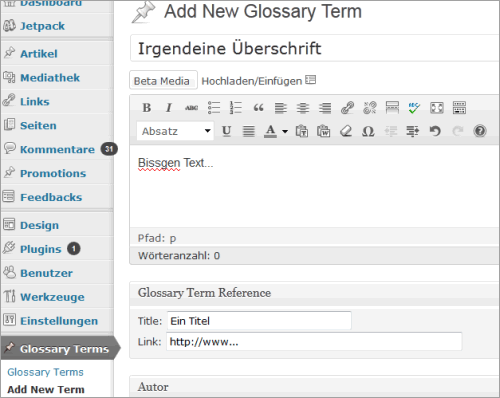This screenshot has width=500, height=398.
Task: Click the Add New Term link
Action: click(46, 389)
